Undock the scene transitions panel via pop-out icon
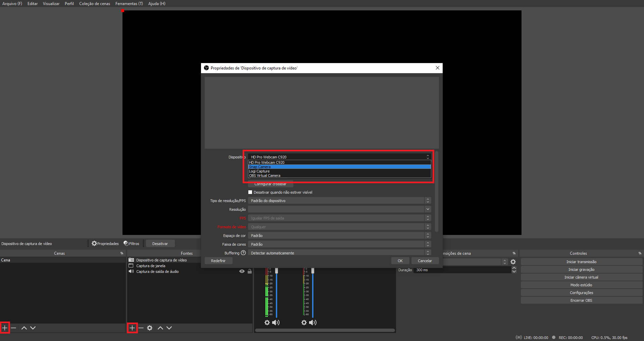 (514, 253)
